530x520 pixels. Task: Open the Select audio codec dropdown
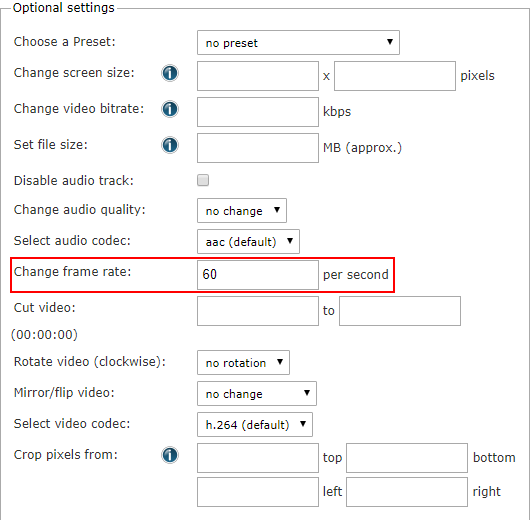(248, 241)
